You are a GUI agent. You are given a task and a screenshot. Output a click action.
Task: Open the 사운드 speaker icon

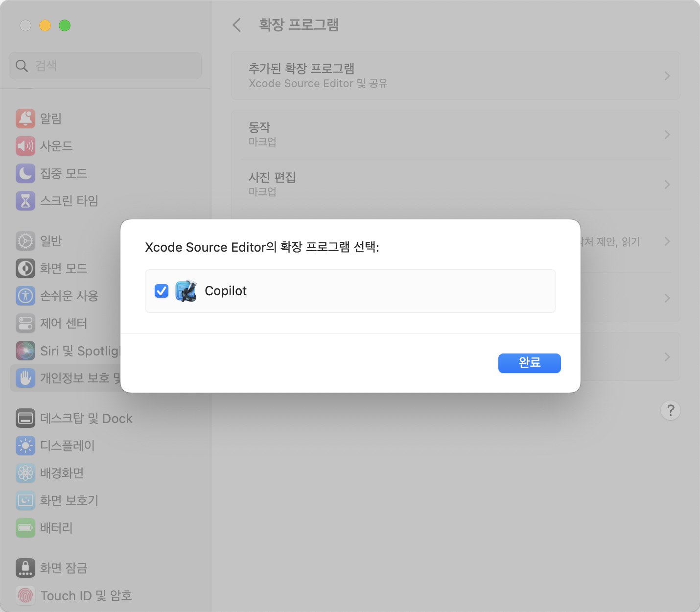(x=25, y=146)
